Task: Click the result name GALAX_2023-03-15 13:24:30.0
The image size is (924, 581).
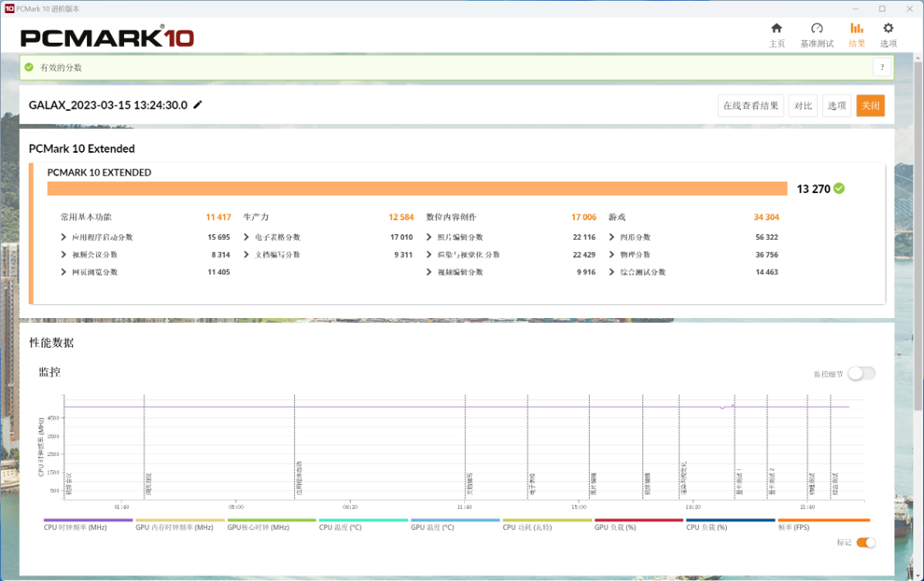Action: 108,105
